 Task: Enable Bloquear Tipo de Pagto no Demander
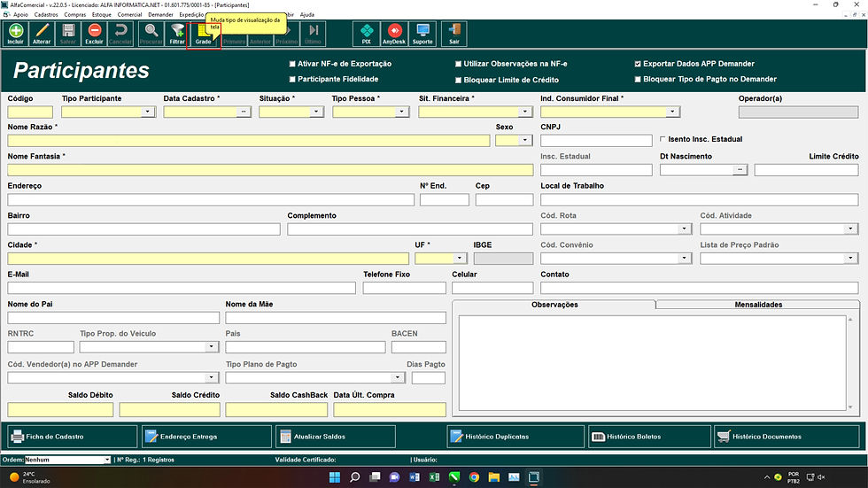click(638, 79)
